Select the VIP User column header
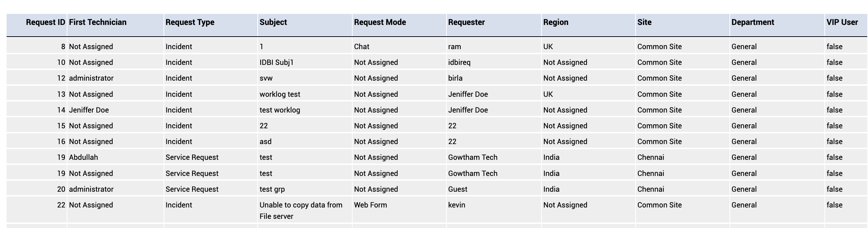The image size is (868, 228). 842,22
